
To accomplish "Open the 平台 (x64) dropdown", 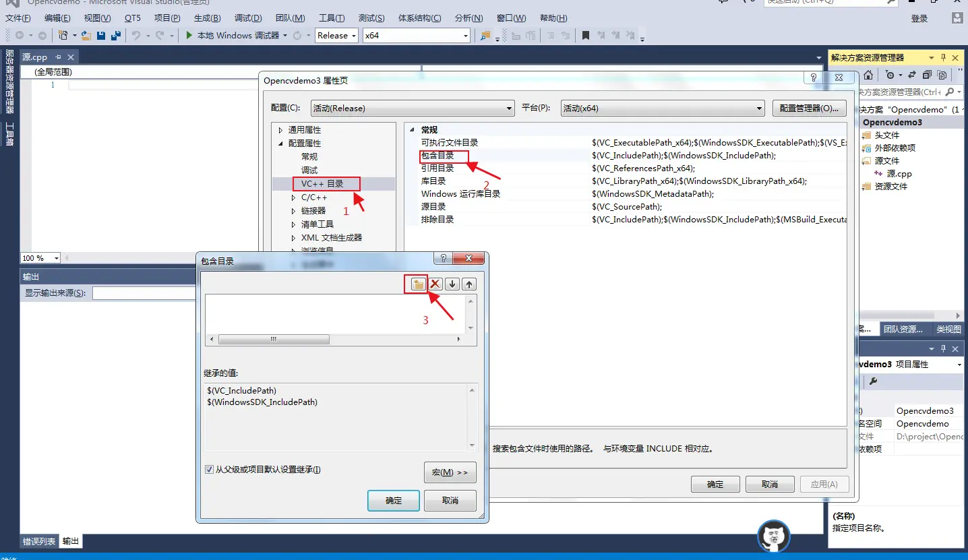I will 663,108.
